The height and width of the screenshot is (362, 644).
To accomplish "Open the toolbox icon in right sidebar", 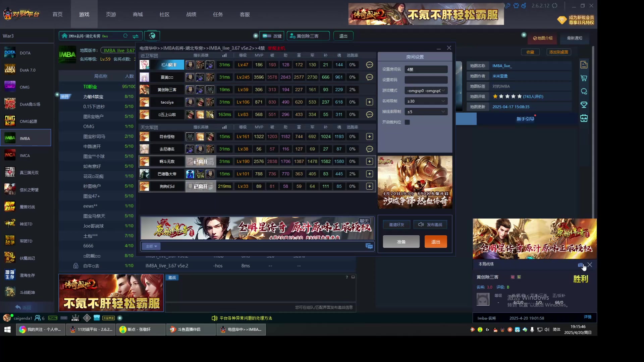I will coord(584,118).
